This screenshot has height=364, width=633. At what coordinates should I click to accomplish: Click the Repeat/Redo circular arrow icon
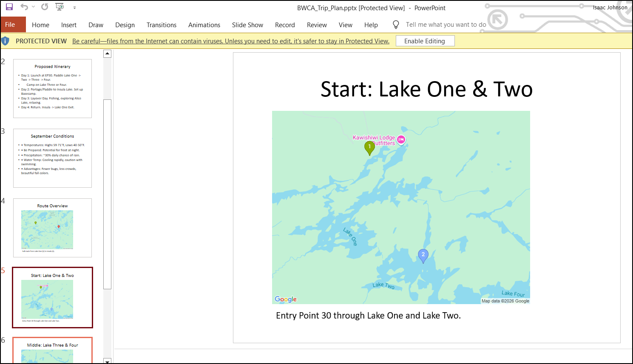[x=45, y=7]
